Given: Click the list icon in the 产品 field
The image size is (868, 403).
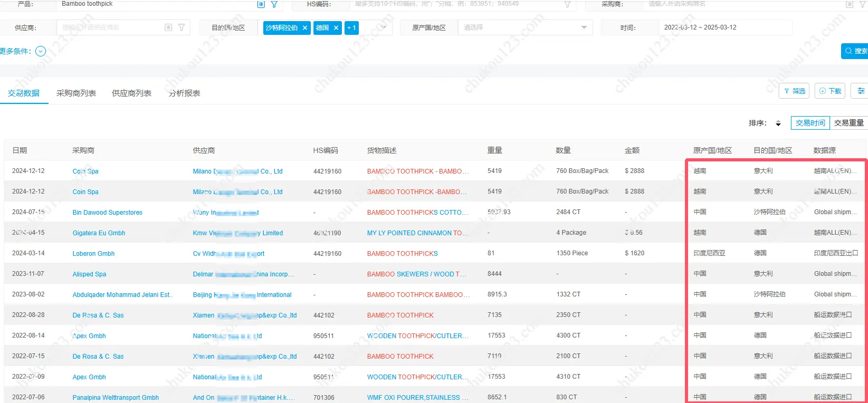Looking at the screenshot, I should [x=261, y=4].
